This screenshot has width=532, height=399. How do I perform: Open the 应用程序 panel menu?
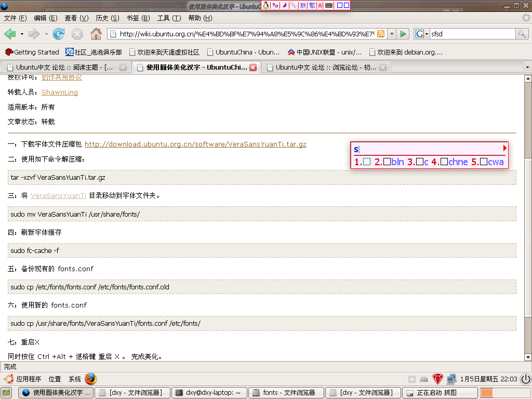[x=29, y=379]
